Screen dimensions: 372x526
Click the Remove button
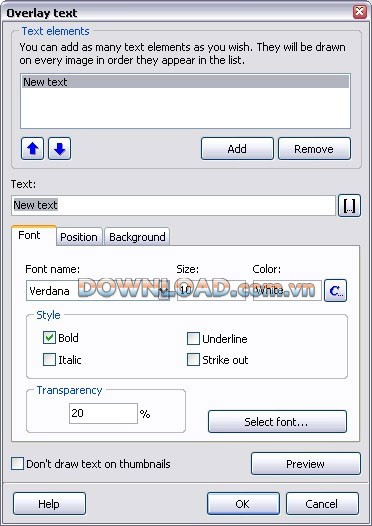tap(314, 149)
